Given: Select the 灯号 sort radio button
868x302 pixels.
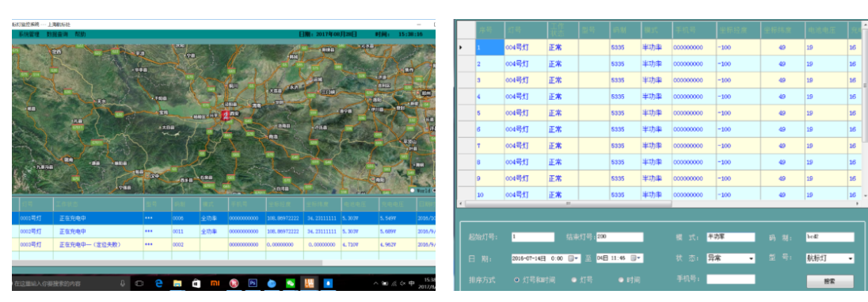Looking at the screenshot, I should (574, 280).
